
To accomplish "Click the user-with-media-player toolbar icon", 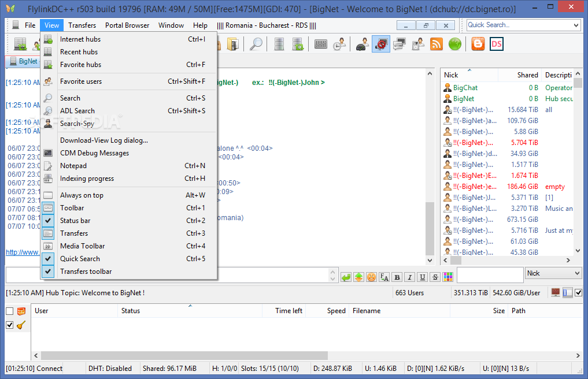I will [418, 44].
